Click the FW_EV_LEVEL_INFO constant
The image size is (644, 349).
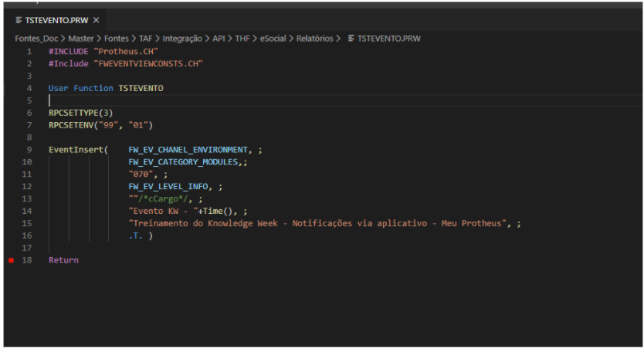coord(171,186)
